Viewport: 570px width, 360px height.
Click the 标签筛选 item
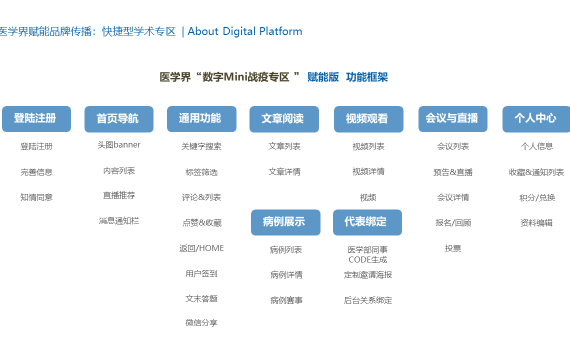(x=201, y=172)
